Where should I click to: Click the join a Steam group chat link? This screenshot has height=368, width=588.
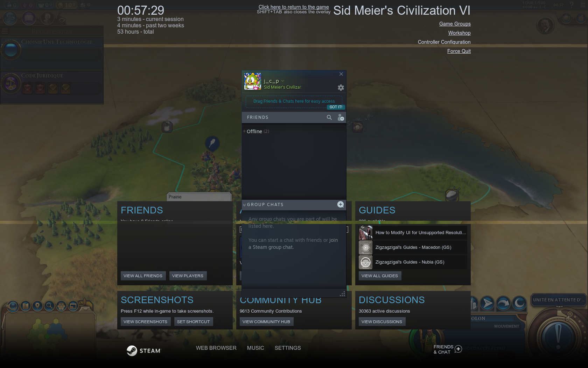point(293,244)
